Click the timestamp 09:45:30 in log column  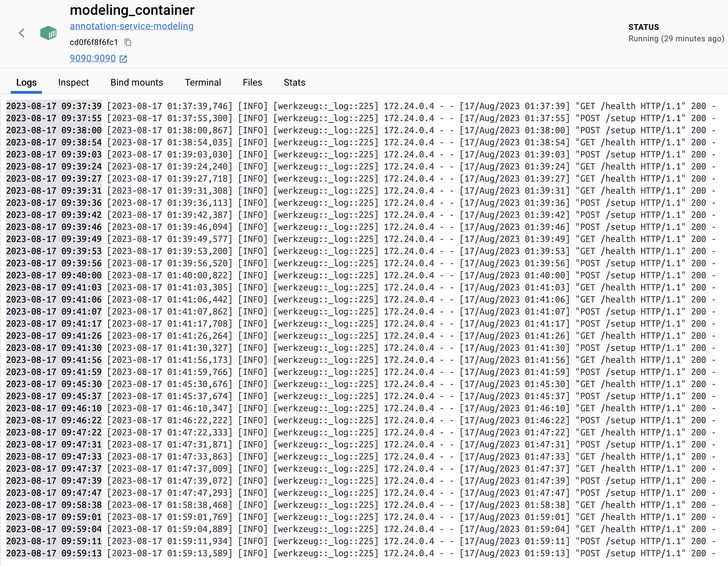[54, 384]
